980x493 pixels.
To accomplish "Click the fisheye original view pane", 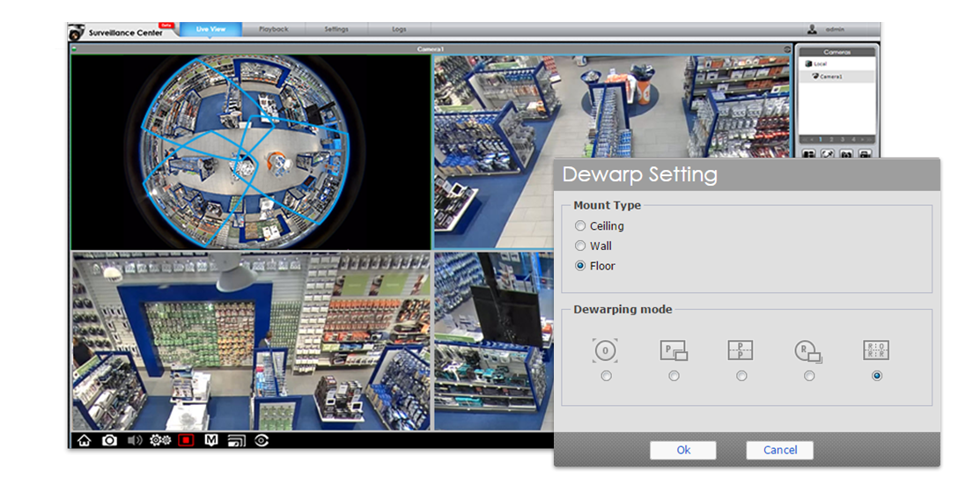I will pyautogui.click(x=251, y=151).
